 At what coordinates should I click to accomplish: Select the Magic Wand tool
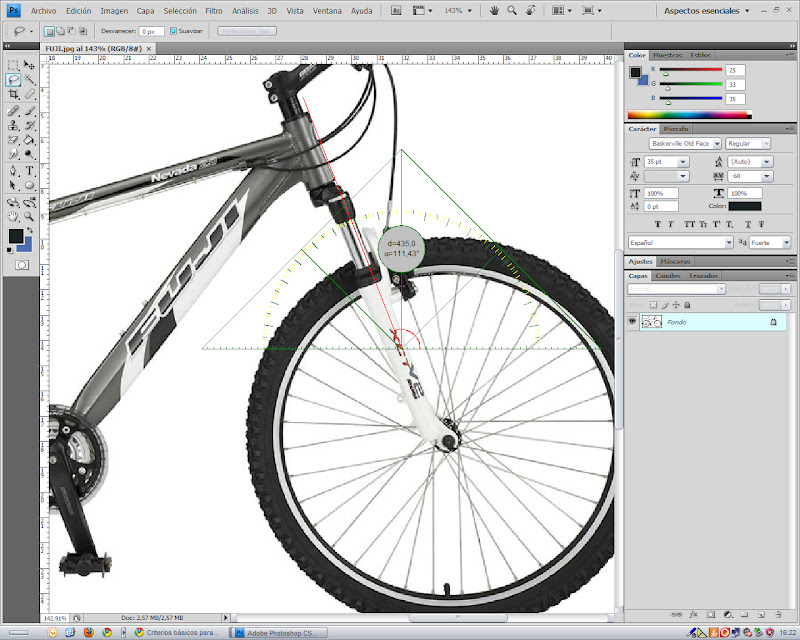pos(29,80)
